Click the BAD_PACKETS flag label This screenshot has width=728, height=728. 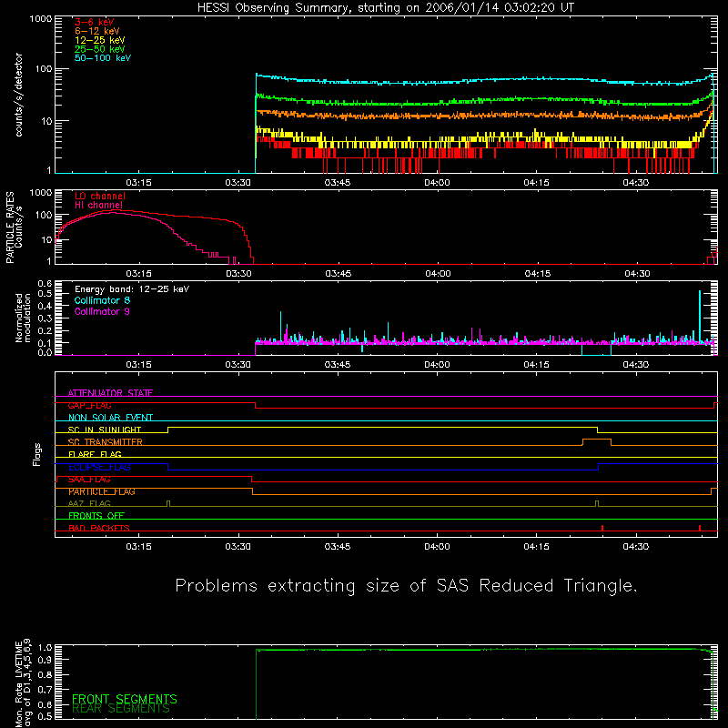(x=99, y=528)
